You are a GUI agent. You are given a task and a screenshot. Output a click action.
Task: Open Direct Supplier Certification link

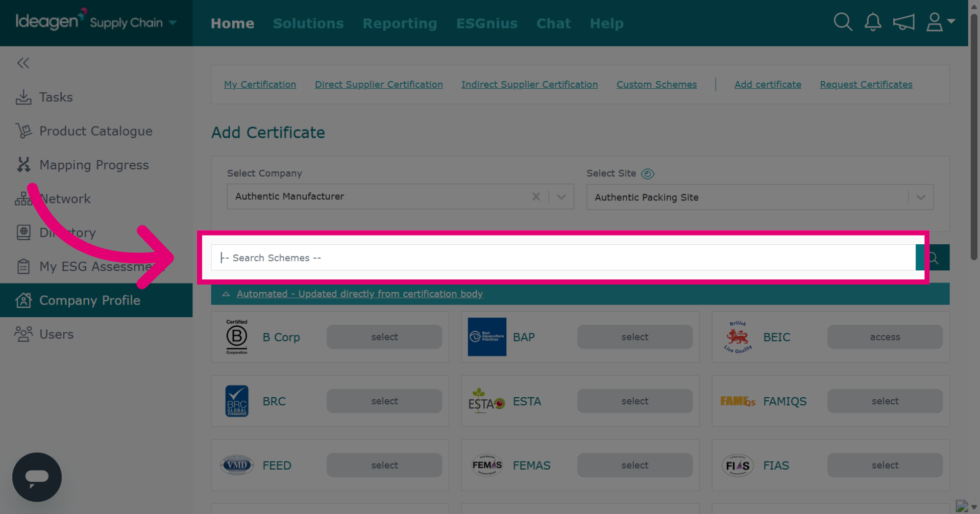379,85
